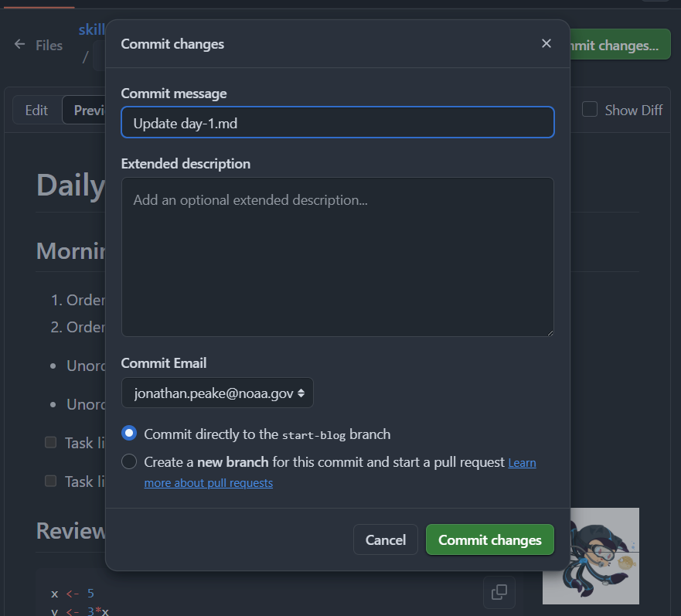Check the first Task list checkbox
681x616 pixels.
(x=51, y=443)
